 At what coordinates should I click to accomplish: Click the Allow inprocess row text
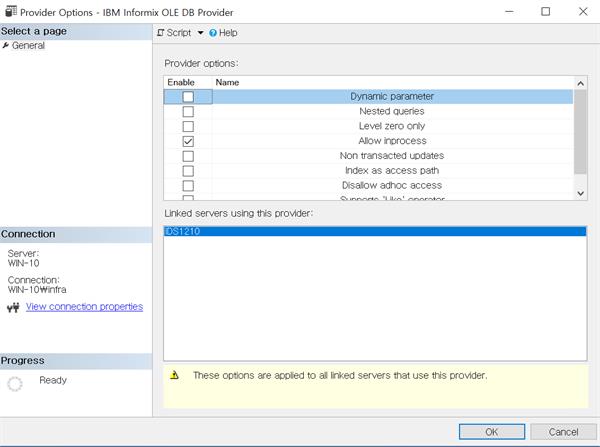click(x=392, y=141)
